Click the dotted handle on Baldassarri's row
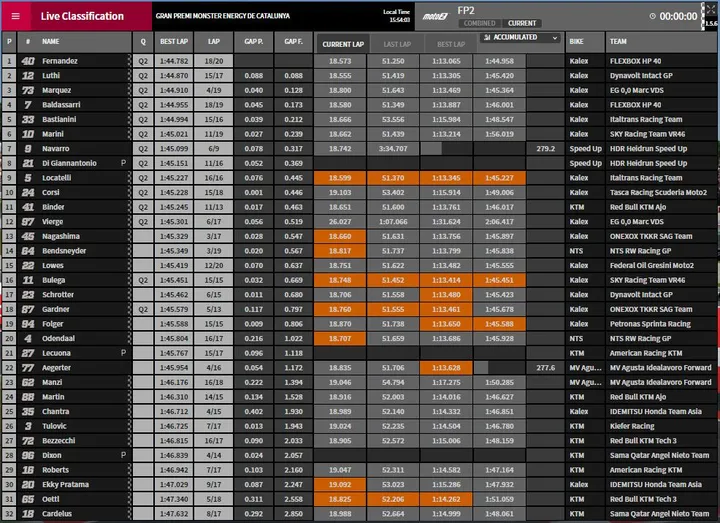Viewport: 720px width, 523px height. pyautogui.click(x=129, y=105)
